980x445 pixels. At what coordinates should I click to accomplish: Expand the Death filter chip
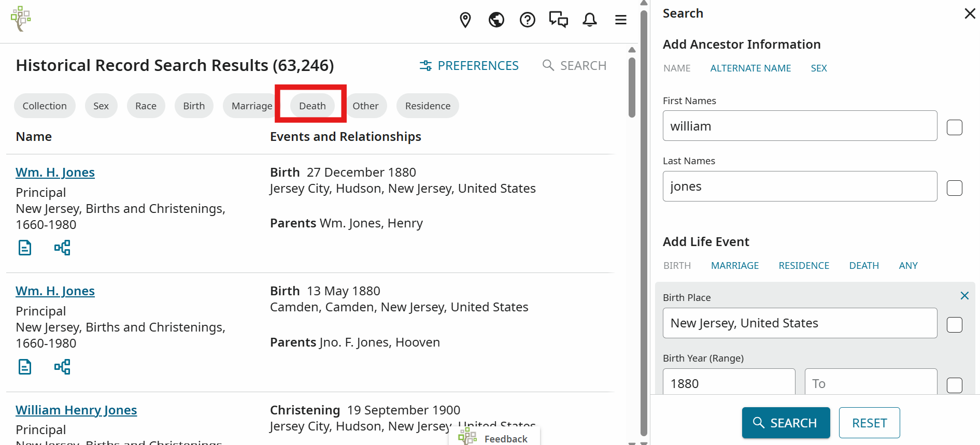coord(312,106)
